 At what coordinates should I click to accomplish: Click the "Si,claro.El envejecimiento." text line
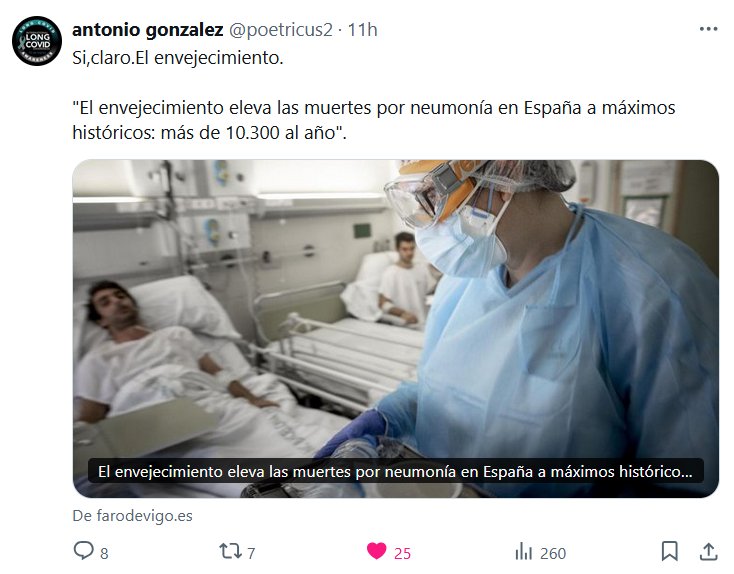point(178,58)
